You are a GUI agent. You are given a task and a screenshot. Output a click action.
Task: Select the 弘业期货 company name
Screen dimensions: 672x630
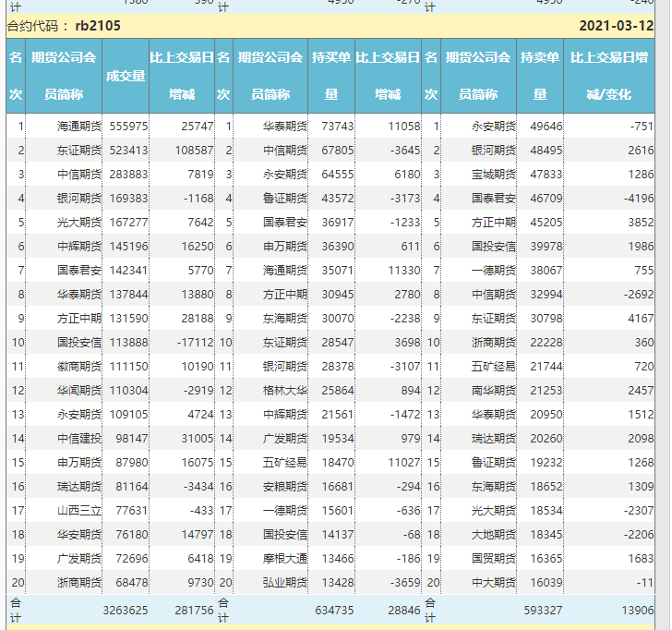point(285,582)
